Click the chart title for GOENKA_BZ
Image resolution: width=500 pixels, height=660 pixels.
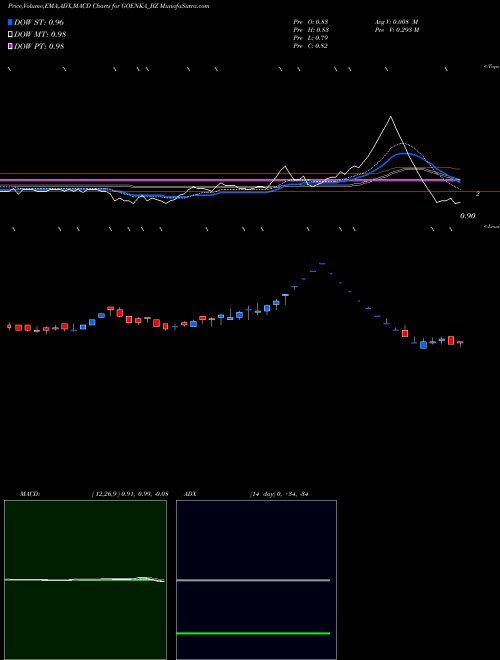pos(108,6)
